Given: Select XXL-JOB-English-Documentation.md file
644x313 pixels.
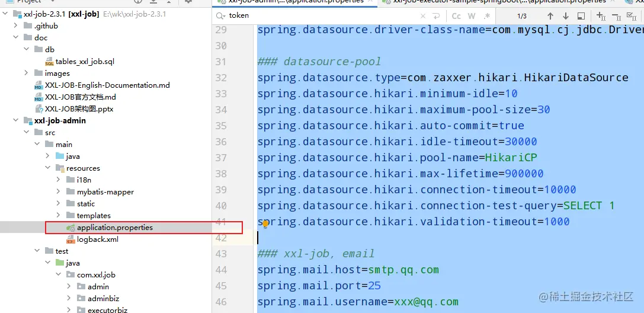Looking at the screenshot, I should click(x=107, y=85).
